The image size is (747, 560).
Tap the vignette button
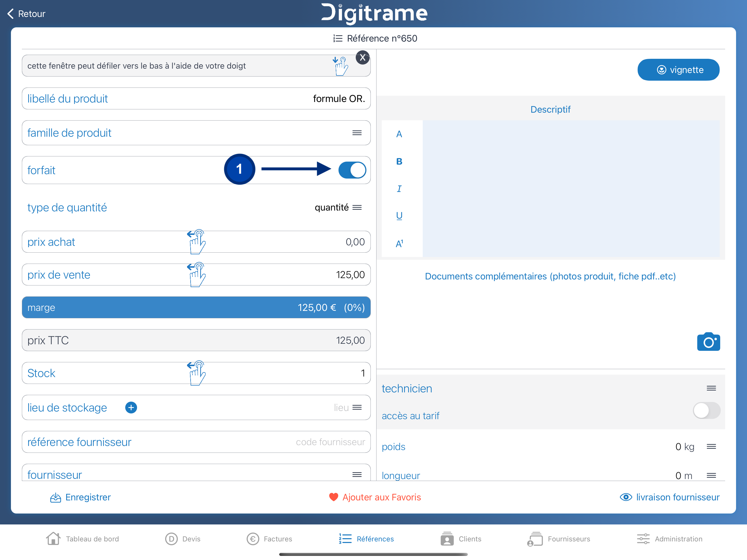pyautogui.click(x=678, y=70)
